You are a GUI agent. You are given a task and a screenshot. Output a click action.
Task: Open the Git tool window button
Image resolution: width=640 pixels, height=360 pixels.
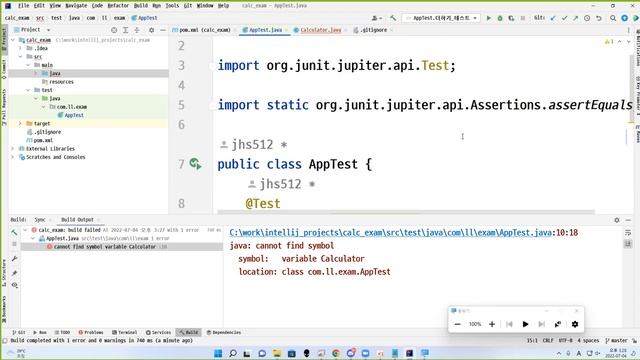19,333
